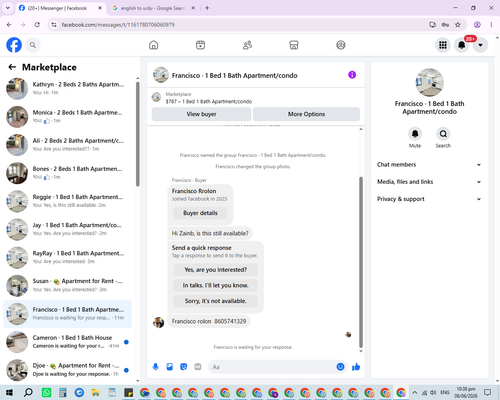The height and width of the screenshot is (400, 500).
Task: Open Kathryn 2 Beds 2 Baths conversation
Action: [x=68, y=88]
